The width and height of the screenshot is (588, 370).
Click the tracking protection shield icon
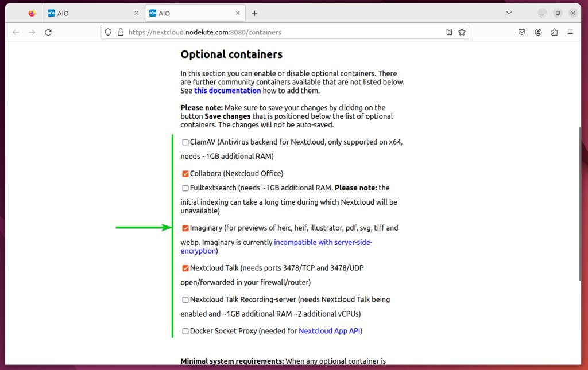(108, 32)
